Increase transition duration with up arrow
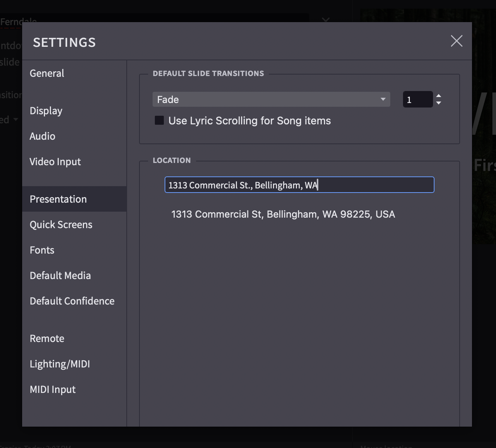The image size is (496, 448). pos(439,96)
